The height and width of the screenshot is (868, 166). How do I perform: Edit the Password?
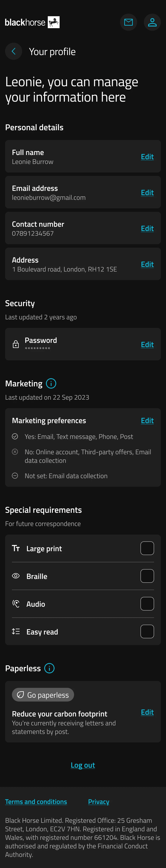147,344
